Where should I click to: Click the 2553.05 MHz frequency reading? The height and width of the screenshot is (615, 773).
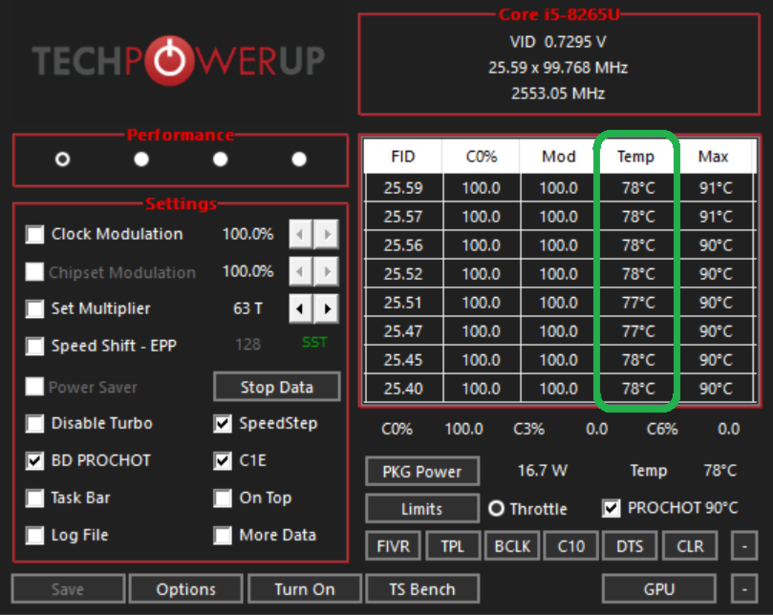click(x=558, y=93)
